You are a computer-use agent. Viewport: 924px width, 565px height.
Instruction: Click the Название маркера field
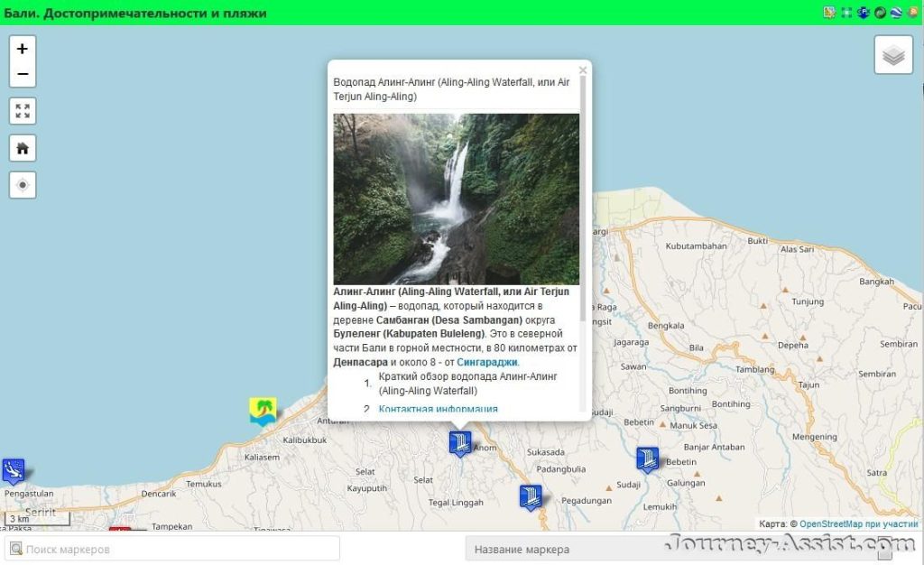(x=678, y=549)
